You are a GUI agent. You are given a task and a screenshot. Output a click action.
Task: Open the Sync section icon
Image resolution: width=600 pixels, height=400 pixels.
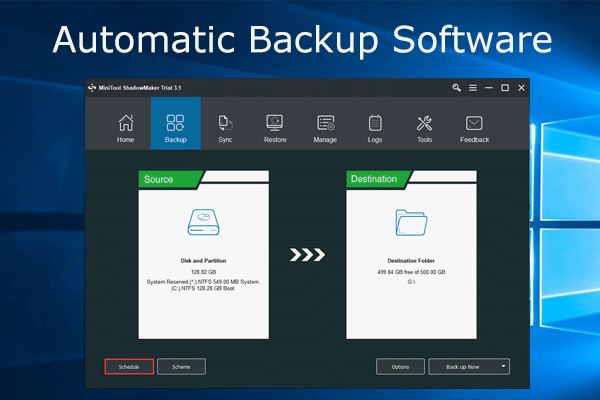pyautogui.click(x=225, y=123)
